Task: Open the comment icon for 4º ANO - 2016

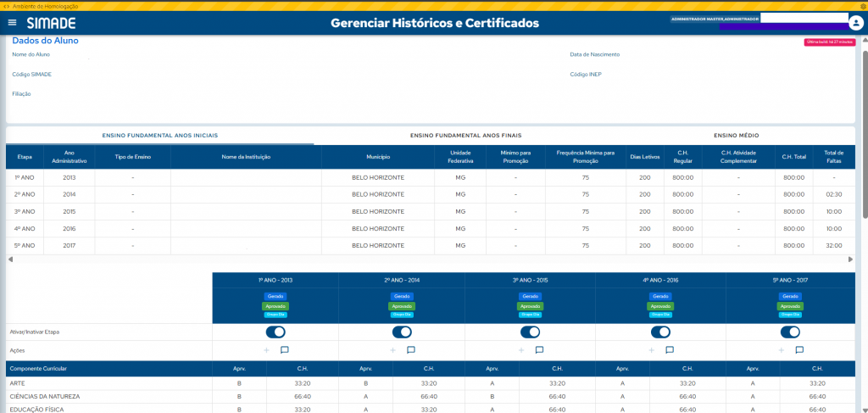Action: tap(669, 349)
